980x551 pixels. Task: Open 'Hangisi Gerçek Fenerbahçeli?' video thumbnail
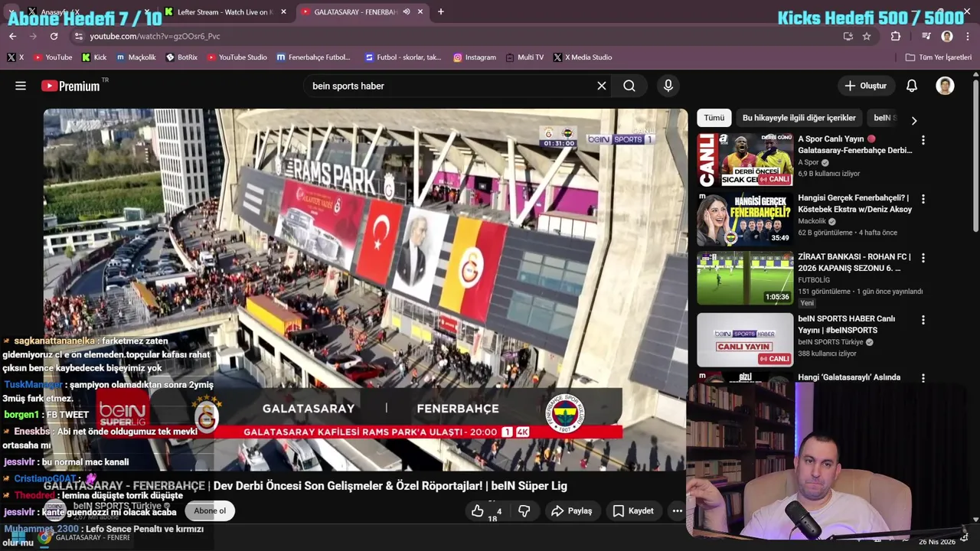click(745, 219)
